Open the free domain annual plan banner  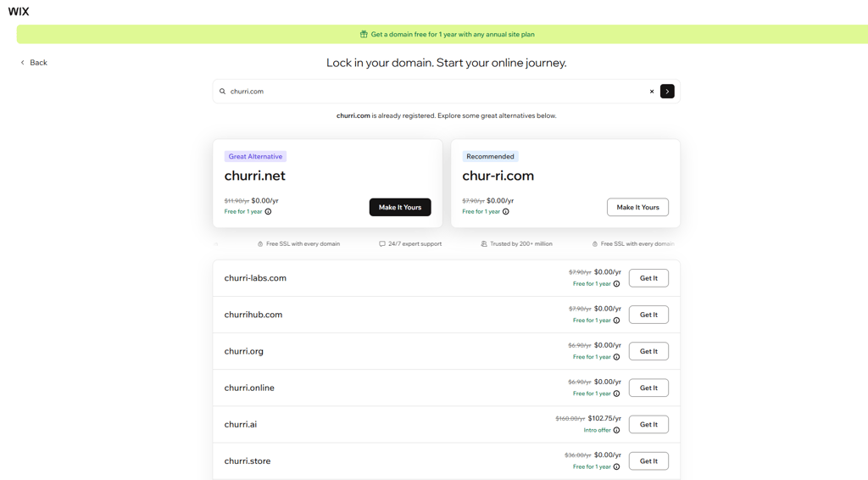tap(442, 34)
